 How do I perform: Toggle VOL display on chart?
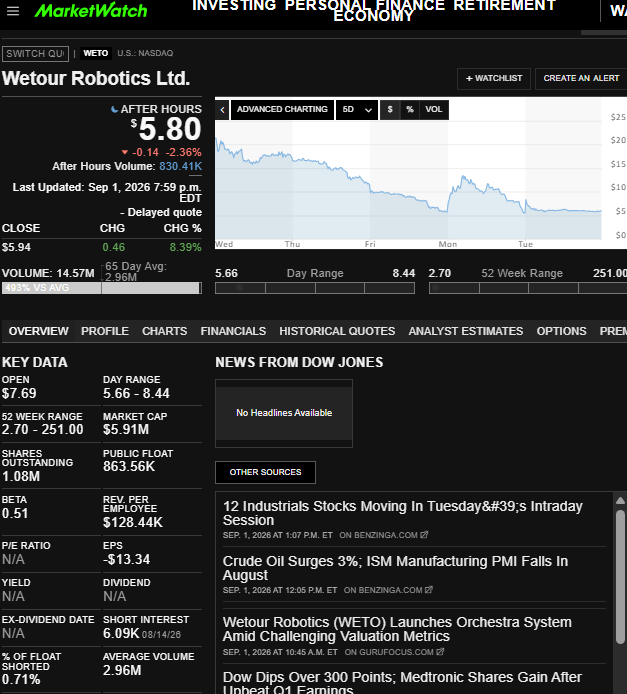[434, 109]
